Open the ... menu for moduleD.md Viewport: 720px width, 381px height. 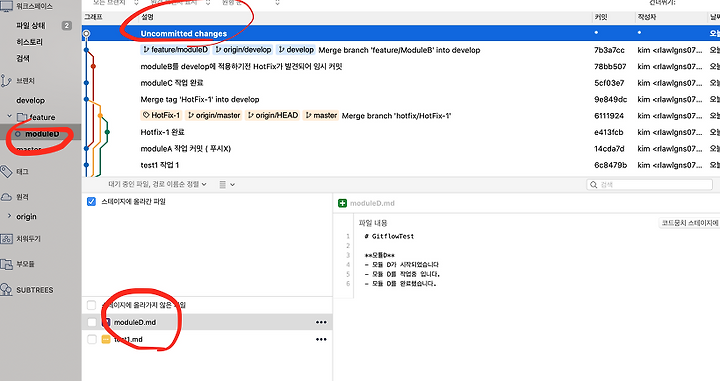pyautogui.click(x=321, y=322)
